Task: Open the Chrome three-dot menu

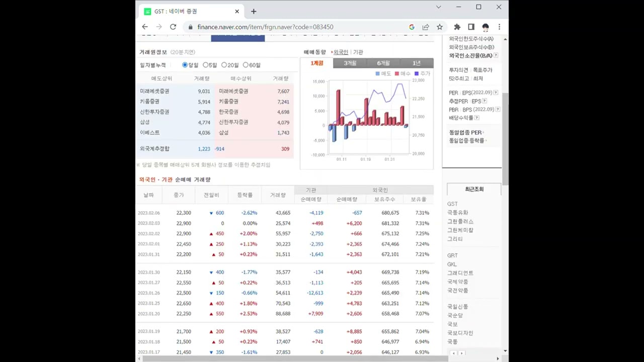Action: [x=499, y=27]
